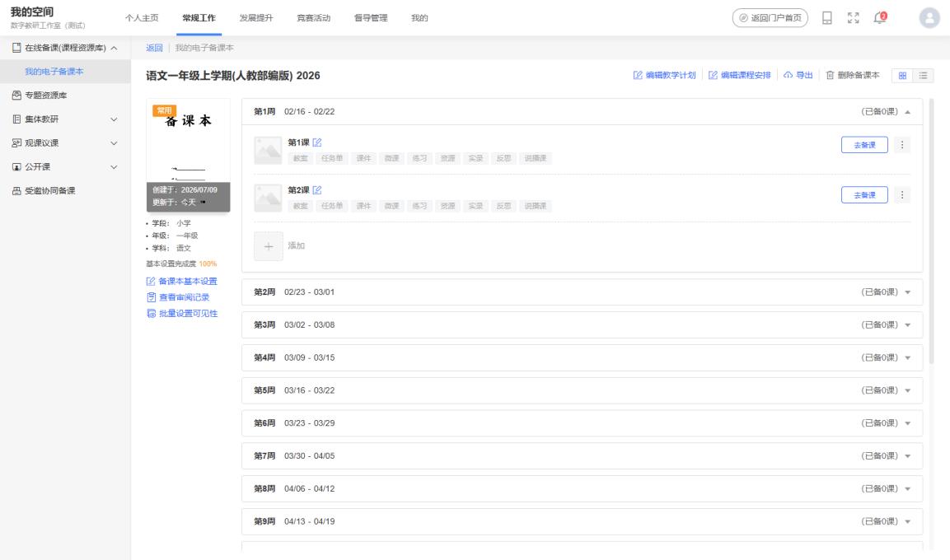The image size is (950, 560).
Task: Click the 微课 tag under 第2课
Action: point(392,206)
